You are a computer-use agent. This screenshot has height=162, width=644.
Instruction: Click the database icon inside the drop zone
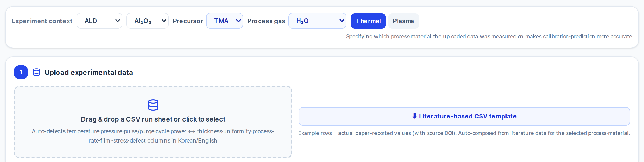pos(153,105)
